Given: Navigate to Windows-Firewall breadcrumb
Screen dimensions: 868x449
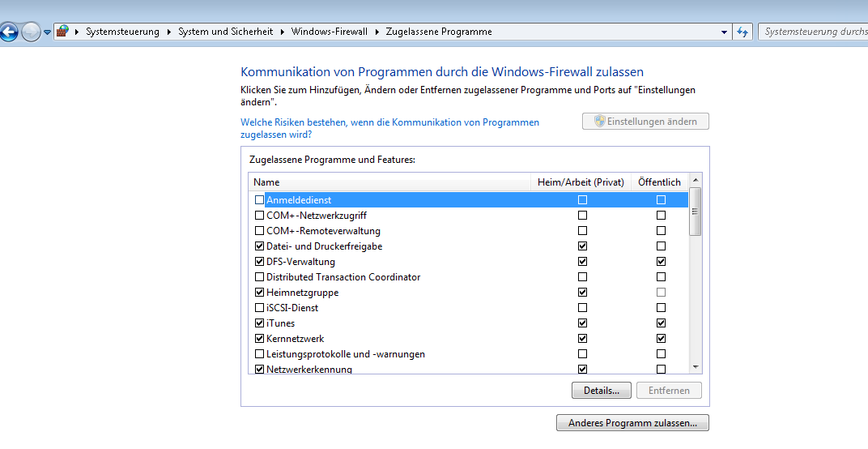Looking at the screenshot, I should tap(330, 32).
